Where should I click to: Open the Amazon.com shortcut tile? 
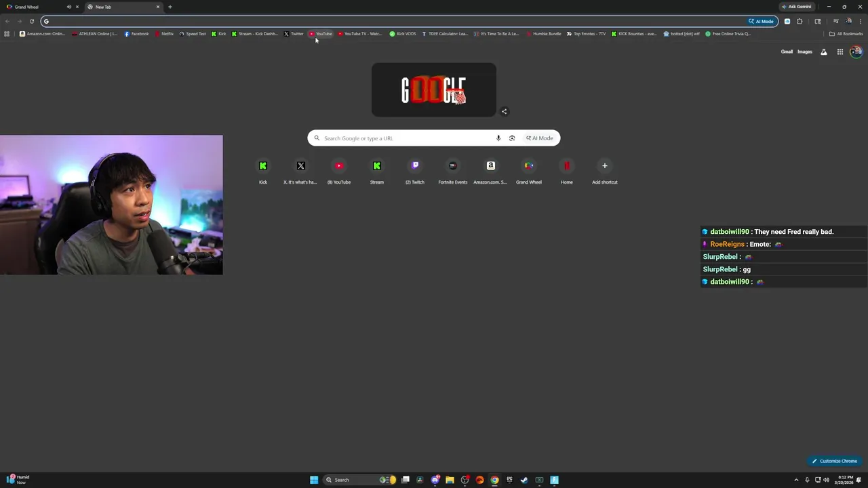(491, 171)
